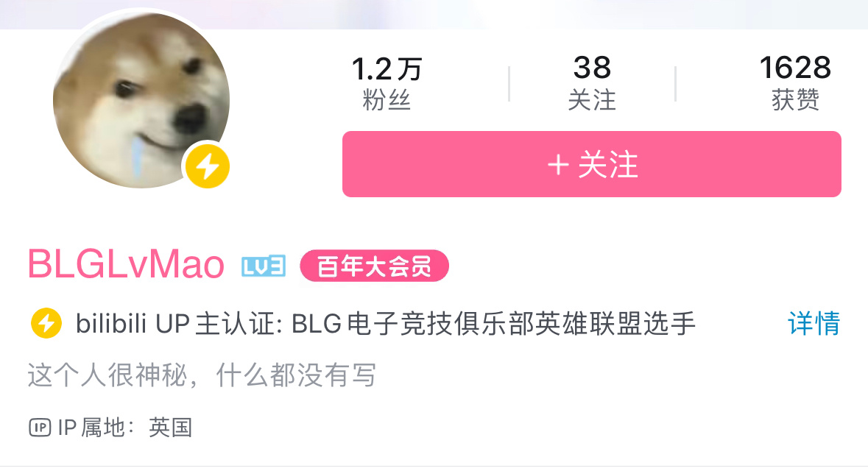This screenshot has width=868, height=471.
Task: Open the 详情 details link
Action: pos(814,323)
